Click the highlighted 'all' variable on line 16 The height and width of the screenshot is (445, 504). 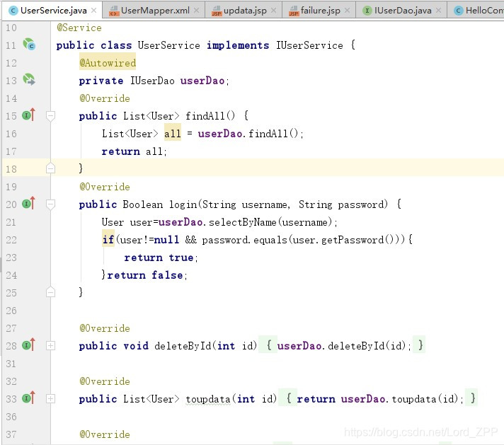(x=172, y=134)
